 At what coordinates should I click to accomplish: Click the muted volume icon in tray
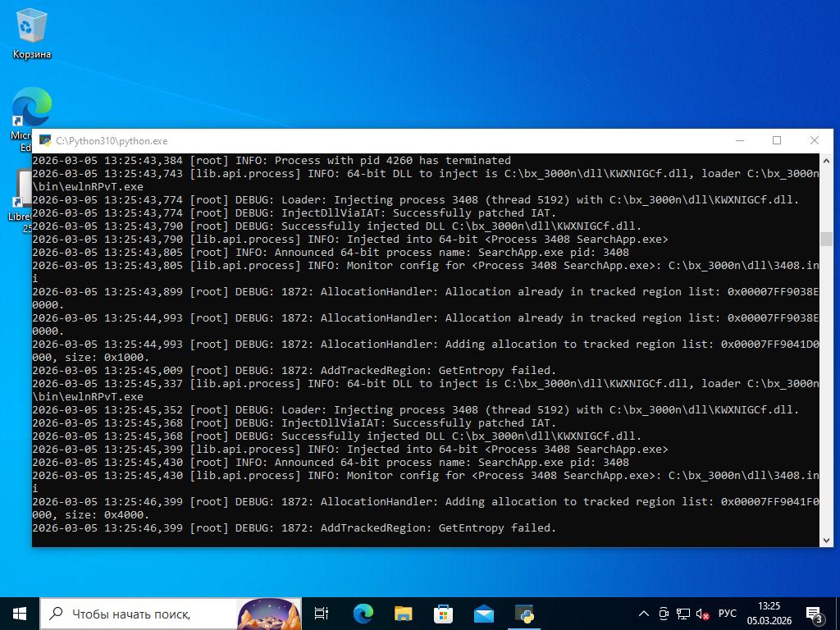[702, 614]
